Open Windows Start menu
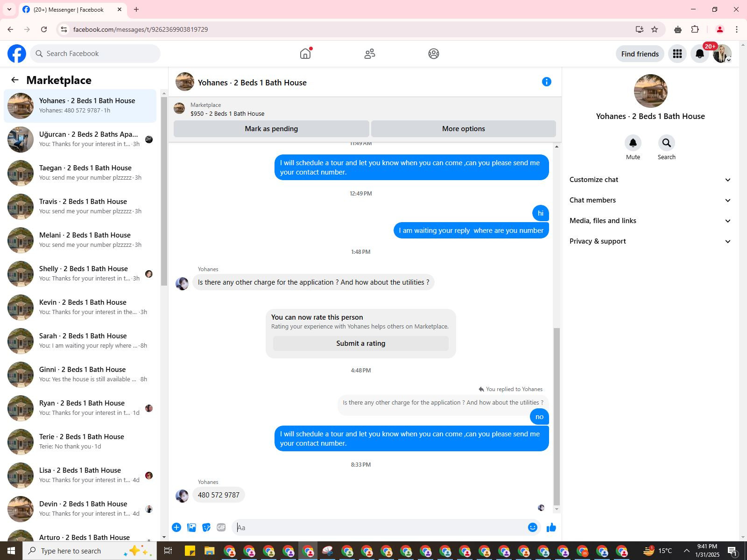Screen dimensions: 747x560 tap(11, 551)
